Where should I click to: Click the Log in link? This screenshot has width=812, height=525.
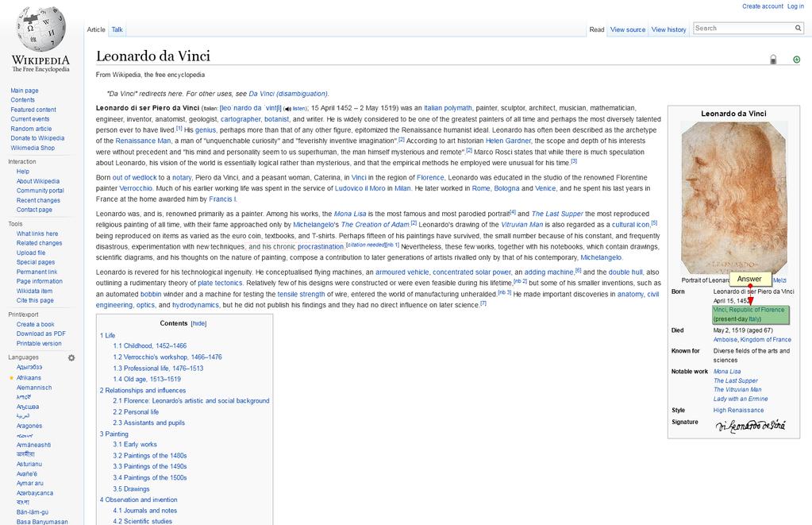(795, 6)
